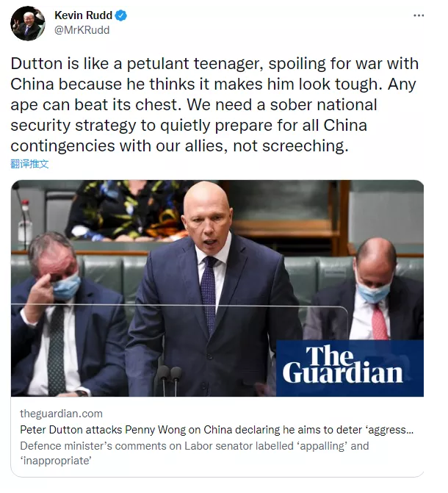Click the tweet body text about Dutton
The height and width of the screenshot is (493, 448).
point(214,105)
